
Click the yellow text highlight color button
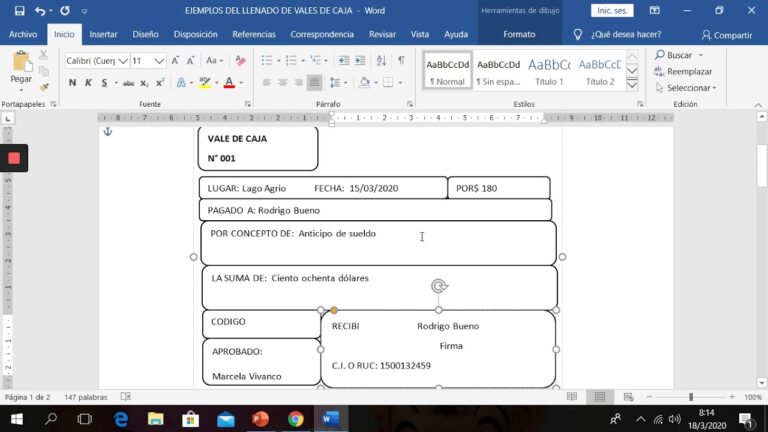click(205, 83)
